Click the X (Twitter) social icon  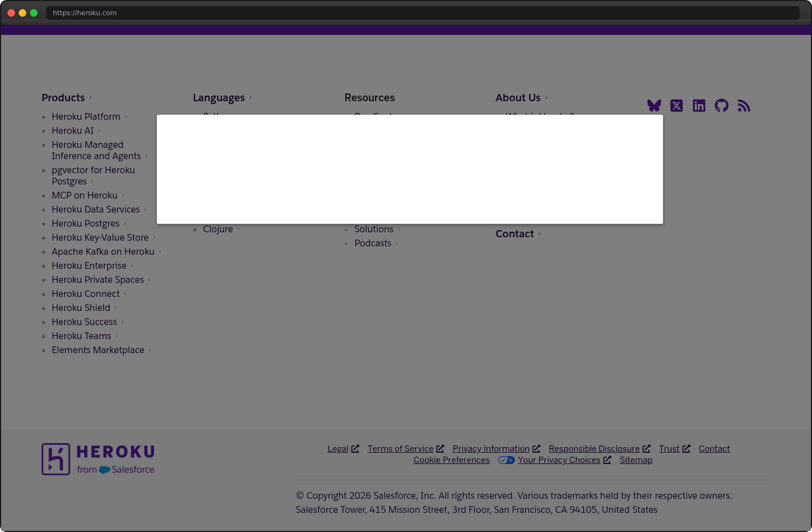(x=676, y=105)
